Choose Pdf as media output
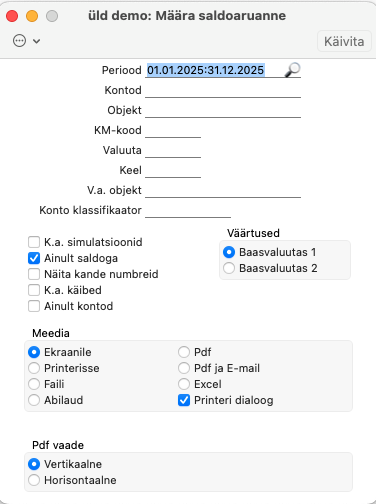Viewport: 376px width, 504px height. tap(184, 352)
